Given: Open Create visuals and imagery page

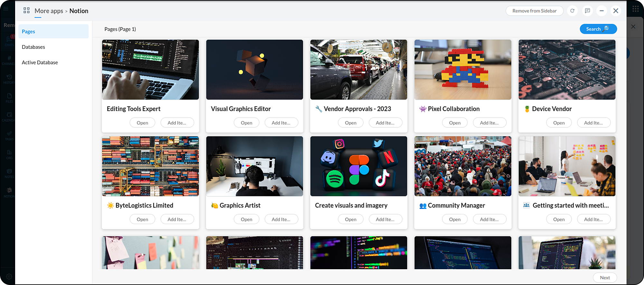Looking at the screenshot, I should [351, 219].
